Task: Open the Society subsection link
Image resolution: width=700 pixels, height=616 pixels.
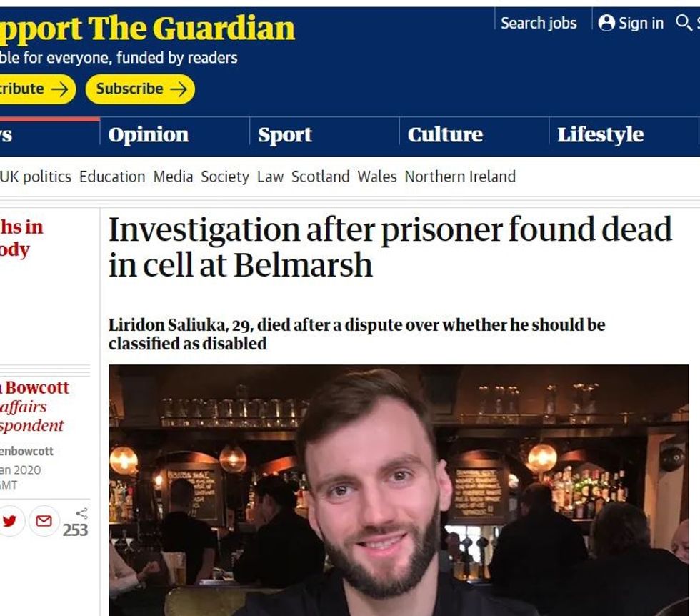Action: (225, 177)
